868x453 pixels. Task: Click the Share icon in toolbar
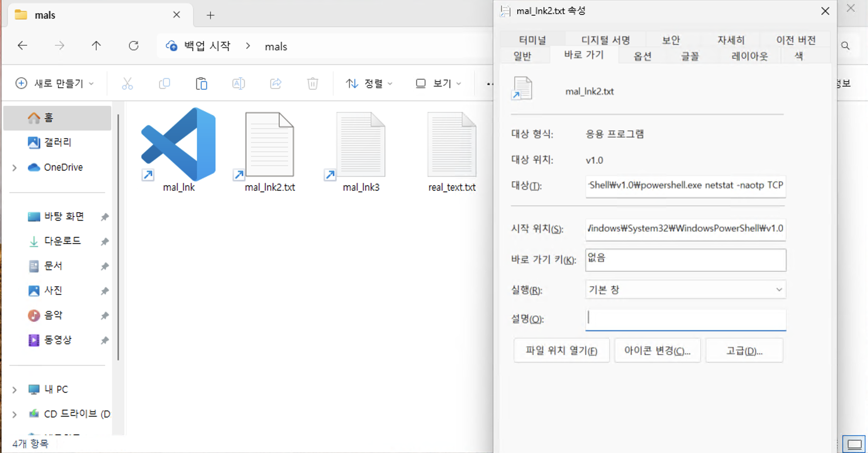click(x=275, y=83)
